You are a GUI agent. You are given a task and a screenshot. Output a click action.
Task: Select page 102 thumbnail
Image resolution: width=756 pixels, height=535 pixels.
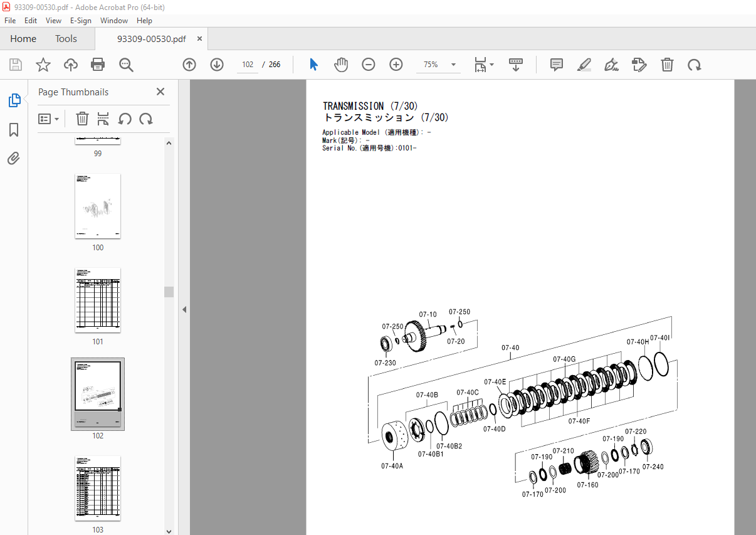(x=98, y=395)
